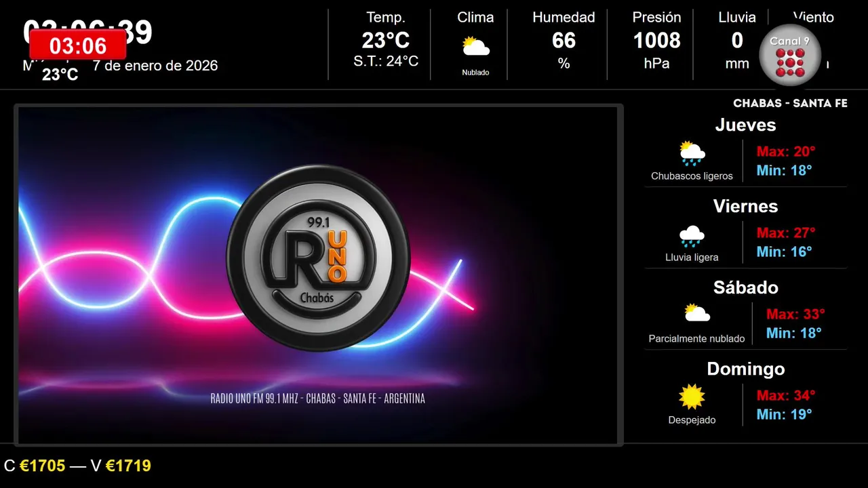Click the Sábado partly cloudy icon

(x=697, y=313)
